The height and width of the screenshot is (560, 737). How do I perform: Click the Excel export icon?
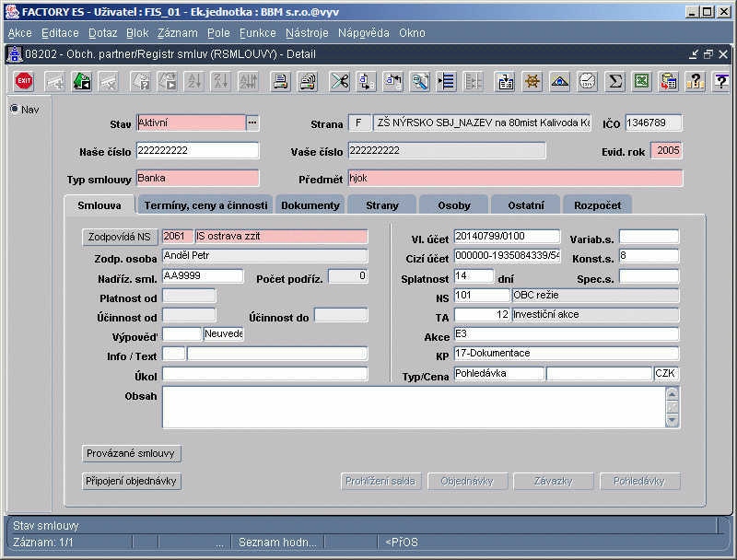[x=642, y=81]
